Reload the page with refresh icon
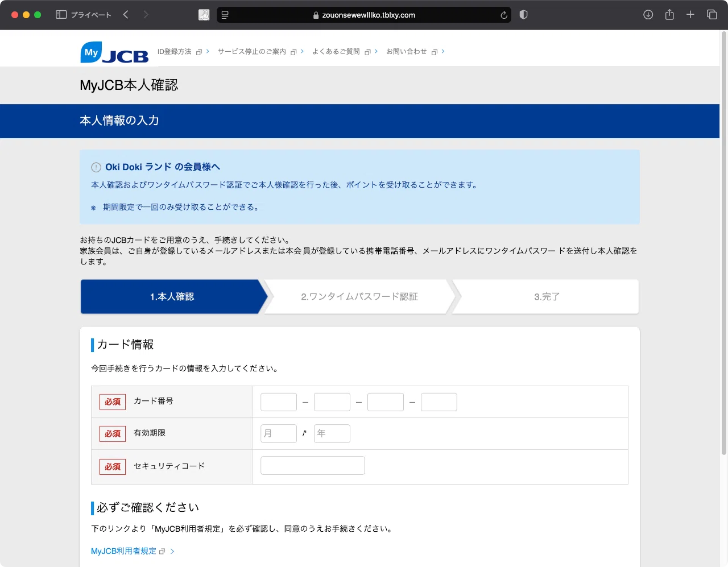The image size is (728, 567). click(x=504, y=15)
